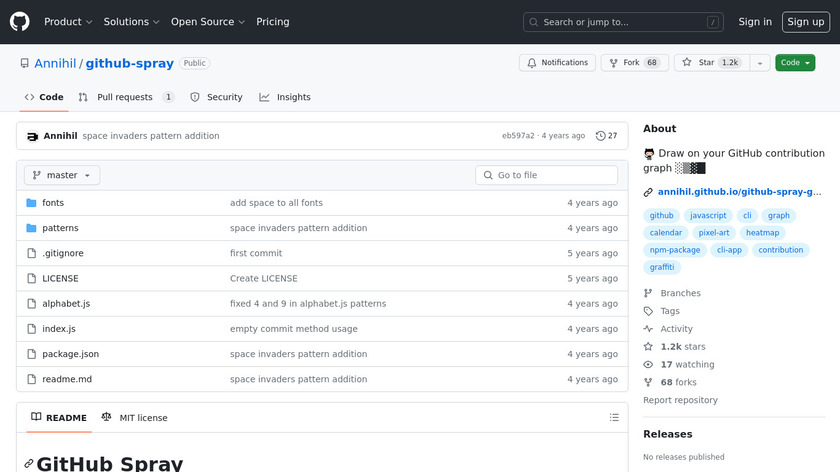Click the npm-package topic tag
This screenshot has width=840, height=472.
(x=674, y=250)
